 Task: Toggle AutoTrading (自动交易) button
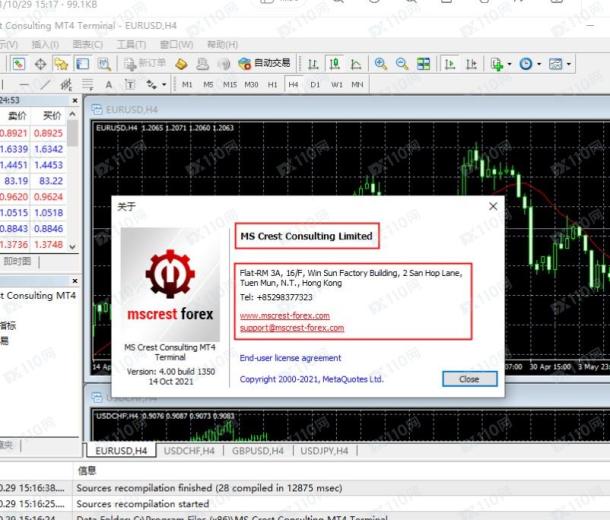[x=264, y=63]
